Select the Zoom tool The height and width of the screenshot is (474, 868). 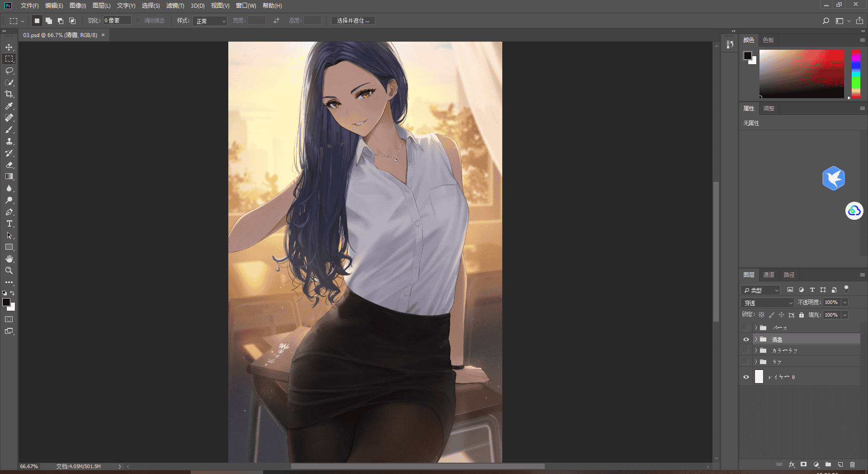9,270
